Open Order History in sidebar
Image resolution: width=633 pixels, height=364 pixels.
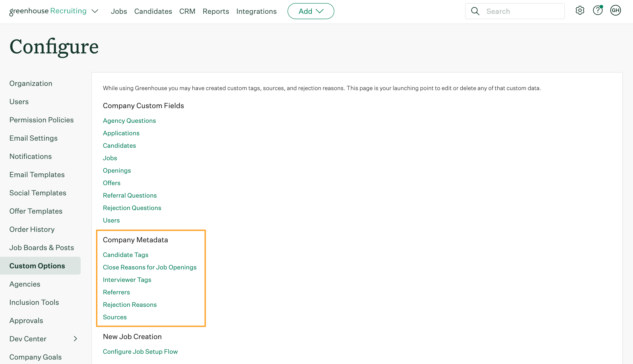[x=32, y=229]
